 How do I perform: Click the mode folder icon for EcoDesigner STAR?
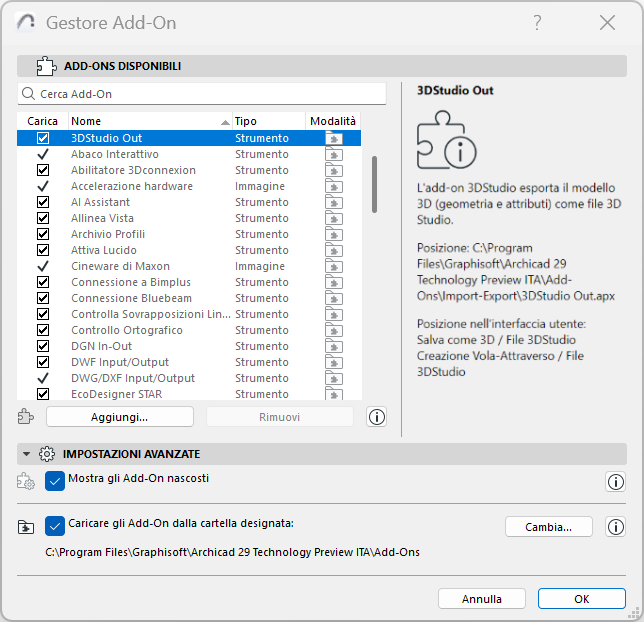[333, 394]
